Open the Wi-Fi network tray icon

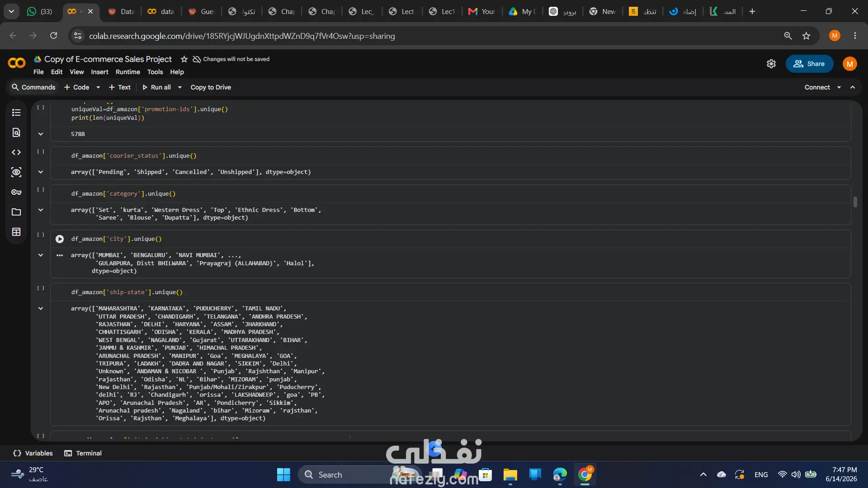tap(782, 474)
